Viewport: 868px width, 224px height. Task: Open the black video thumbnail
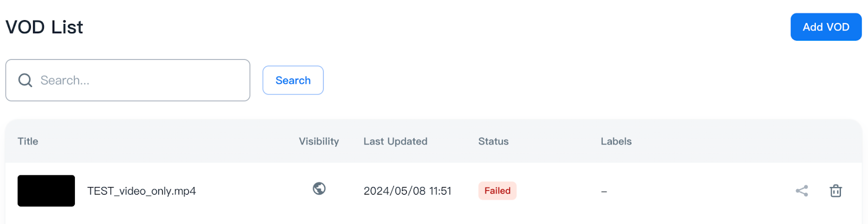pyautogui.click(x=46, y=191)
